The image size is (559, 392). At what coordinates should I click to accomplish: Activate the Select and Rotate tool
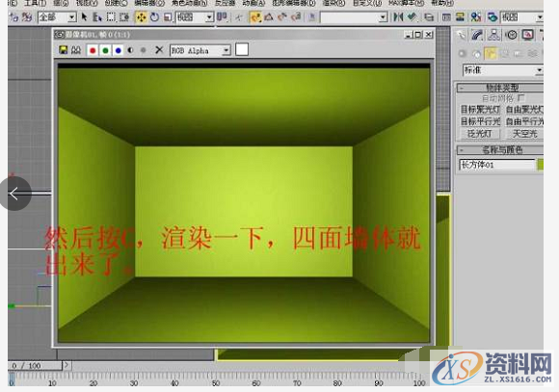tap(155, 16)
